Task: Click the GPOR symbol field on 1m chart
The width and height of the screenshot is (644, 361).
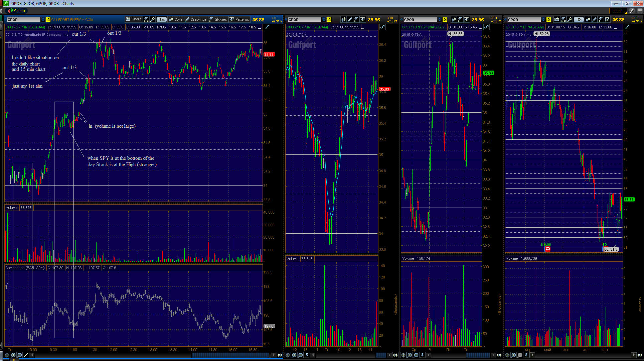Action: [24, 19]
